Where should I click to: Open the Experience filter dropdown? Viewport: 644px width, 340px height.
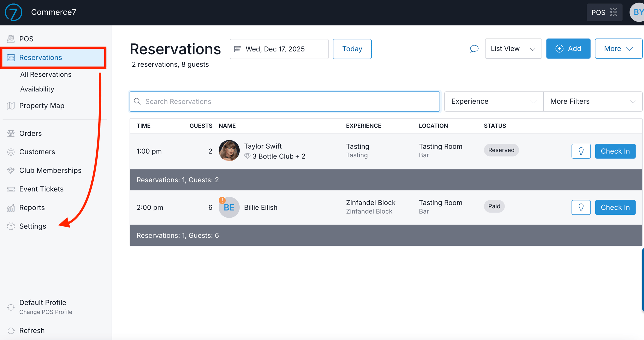pos(494,101)
